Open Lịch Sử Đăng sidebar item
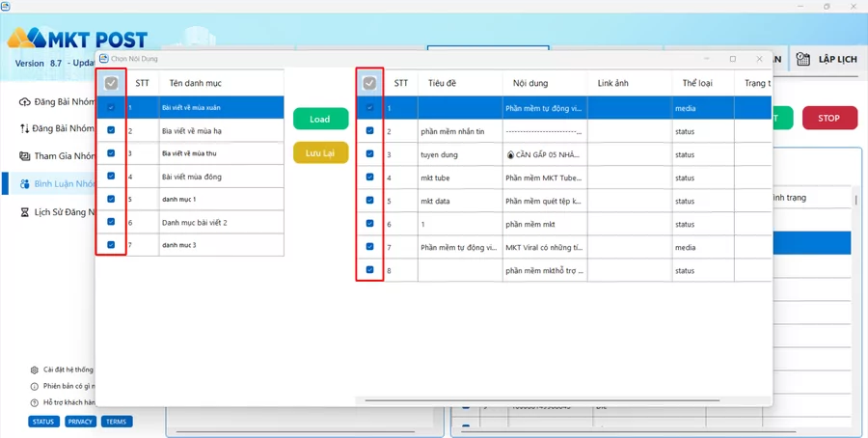The height and width of the screenshot is (438, 868). [x=58, y=212]
